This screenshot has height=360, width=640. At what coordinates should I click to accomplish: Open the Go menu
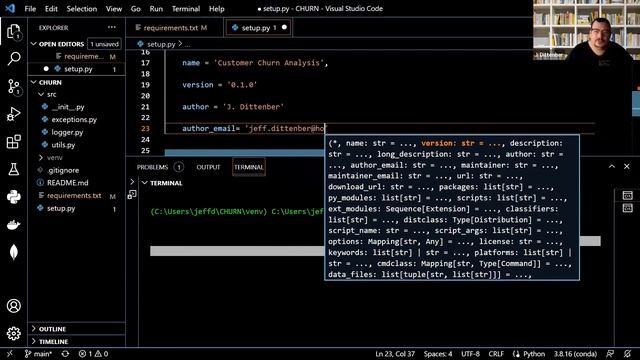click(136, 9)
